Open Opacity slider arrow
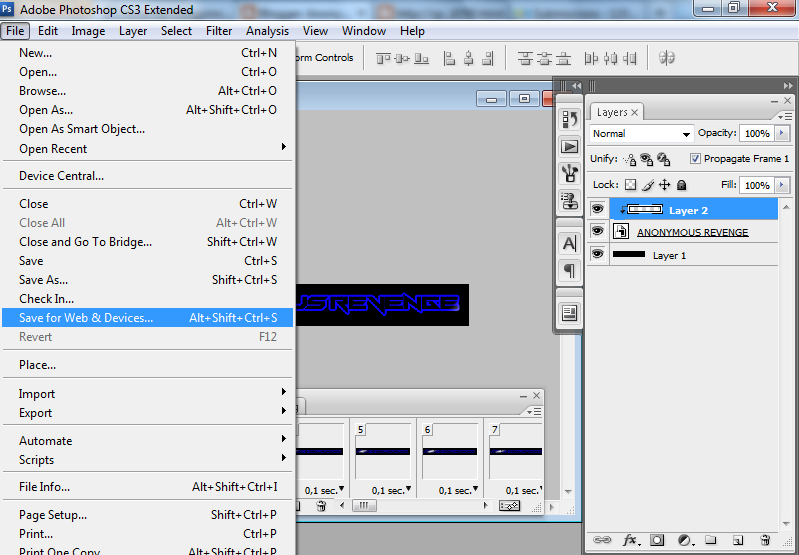This screenshot has height=555, width=799. (x=782, y=133)
